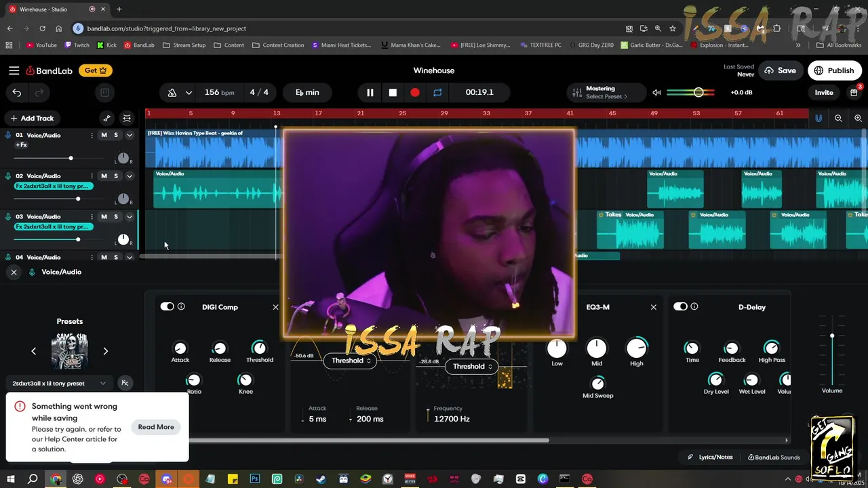Solo track 03
This screenshot has height=488, width=868.
(x=116, y=217)
